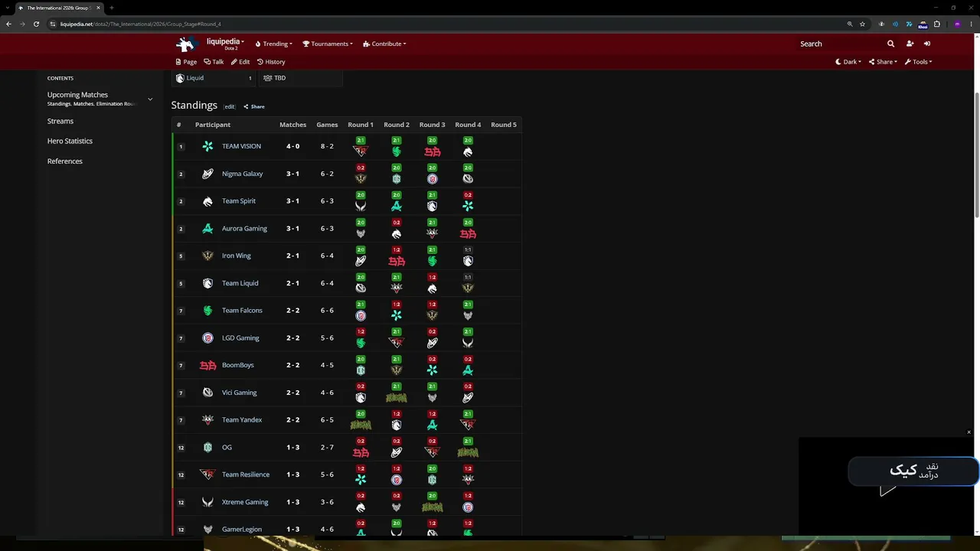Image resolution: width=980 pixels, height=551 pixels.
Task: Open the Tools dropdown
Action: click(x=918, y=62)
